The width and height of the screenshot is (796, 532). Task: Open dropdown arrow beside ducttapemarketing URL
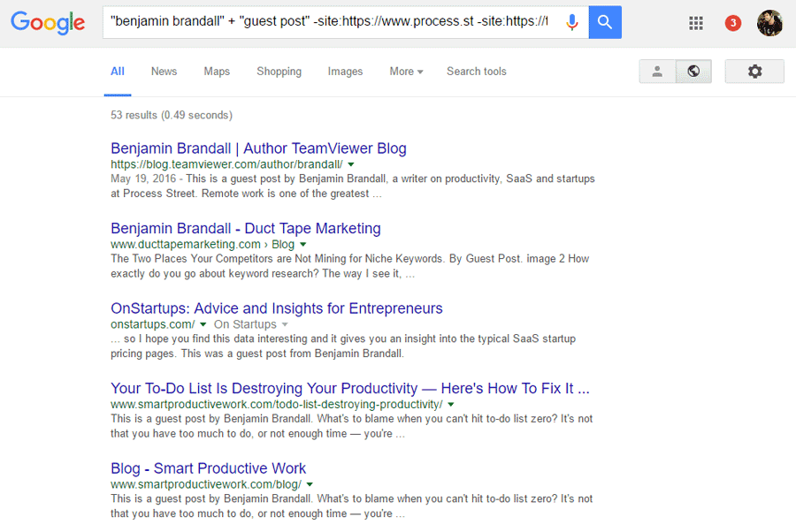pos(303,245)
